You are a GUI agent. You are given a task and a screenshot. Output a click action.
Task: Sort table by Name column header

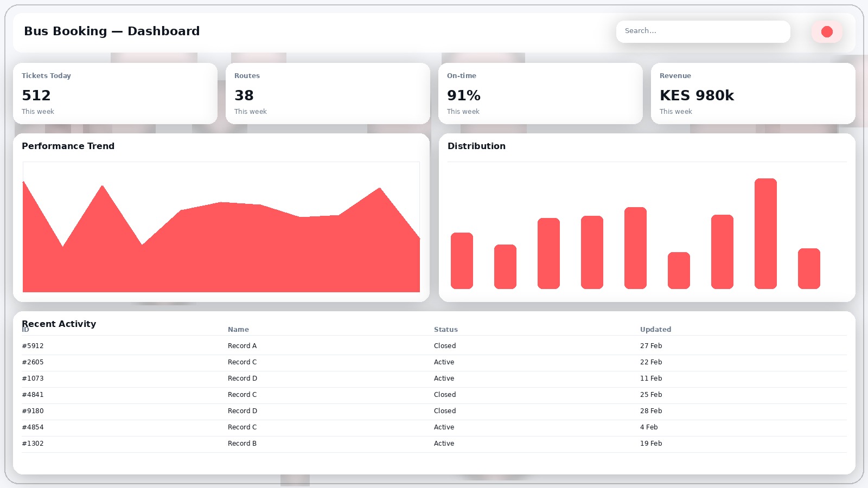(x=238, y=329)
